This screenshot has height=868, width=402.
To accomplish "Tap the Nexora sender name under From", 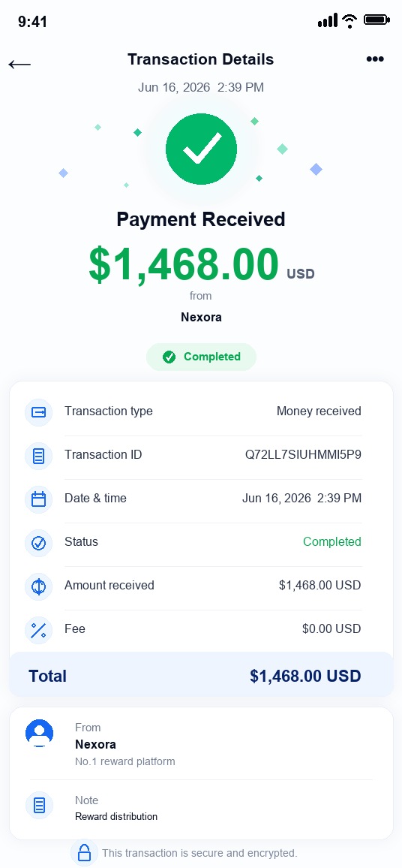I will (x=96, y=745).
